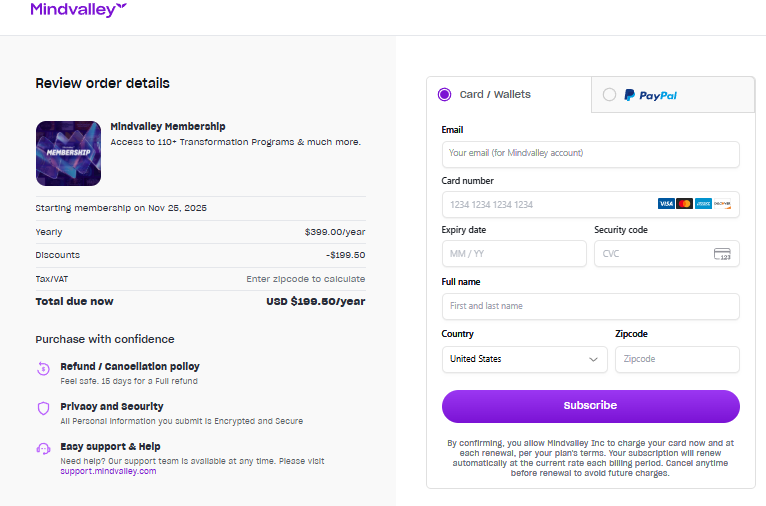This screenshot has height=506, width=766.
Task: Click the Mindvalley logo
Action: tap(78, 10)
